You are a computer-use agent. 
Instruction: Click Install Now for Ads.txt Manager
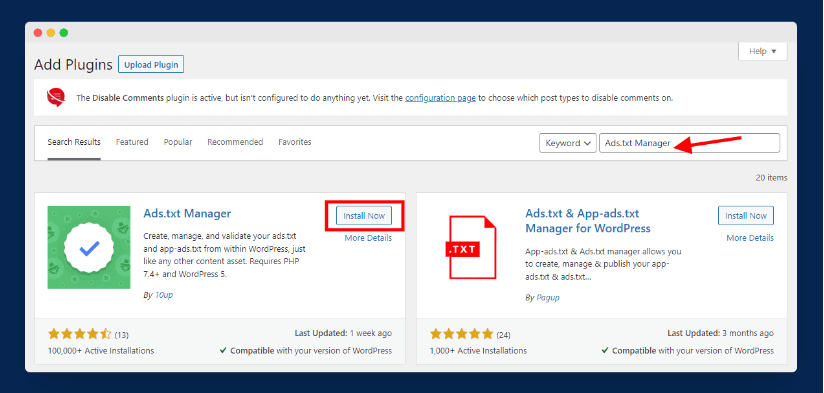coord(364,216)
